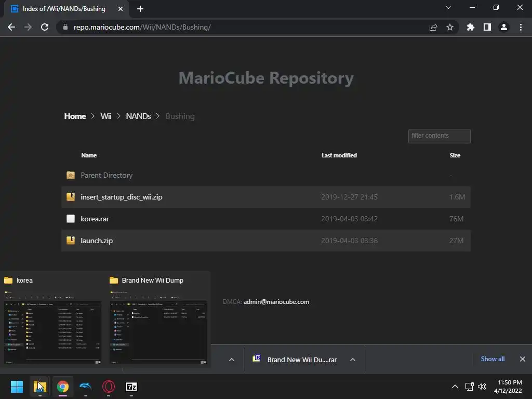Click the MarioCube Repository heading

coord(266,78)
